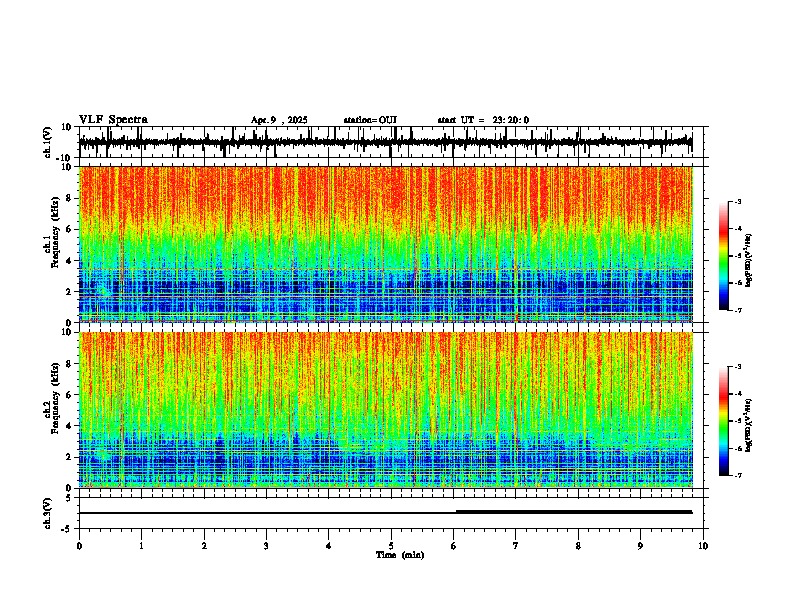792x612 pixels.
Task: Click the "2" kHz tick on ch.2 axis
Action: 69,457
